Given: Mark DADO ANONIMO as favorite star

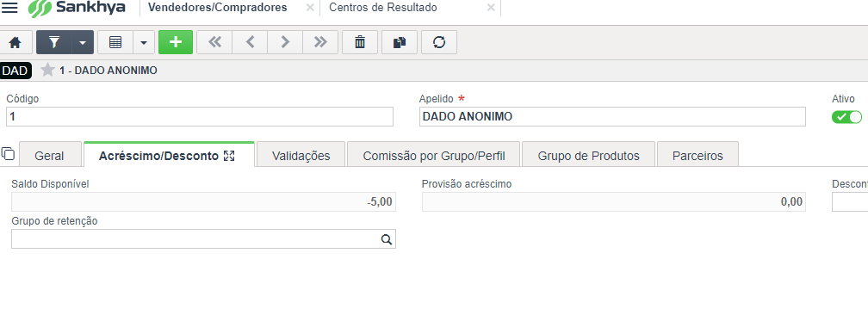Looking at the screenshot, I should coord(48,71).
